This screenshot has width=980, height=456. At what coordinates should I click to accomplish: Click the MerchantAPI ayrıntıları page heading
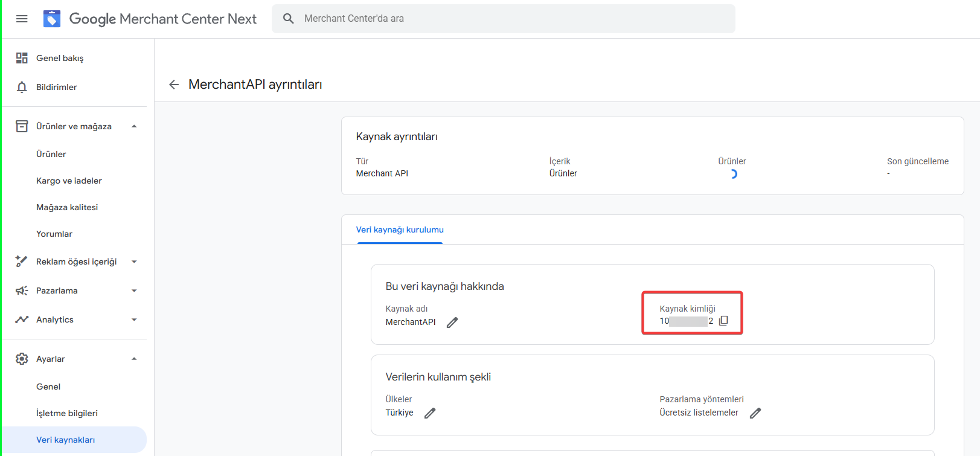tap(255, 85)
